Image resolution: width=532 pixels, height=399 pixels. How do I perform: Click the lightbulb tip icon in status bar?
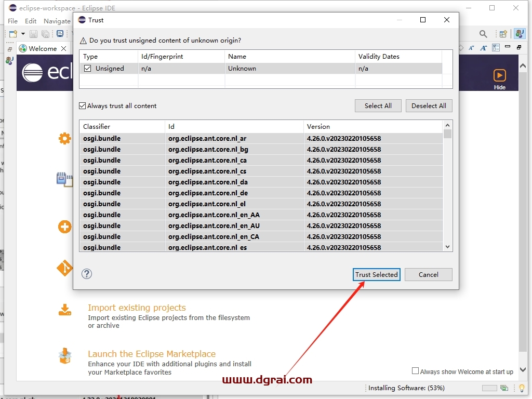coord(522,388)
